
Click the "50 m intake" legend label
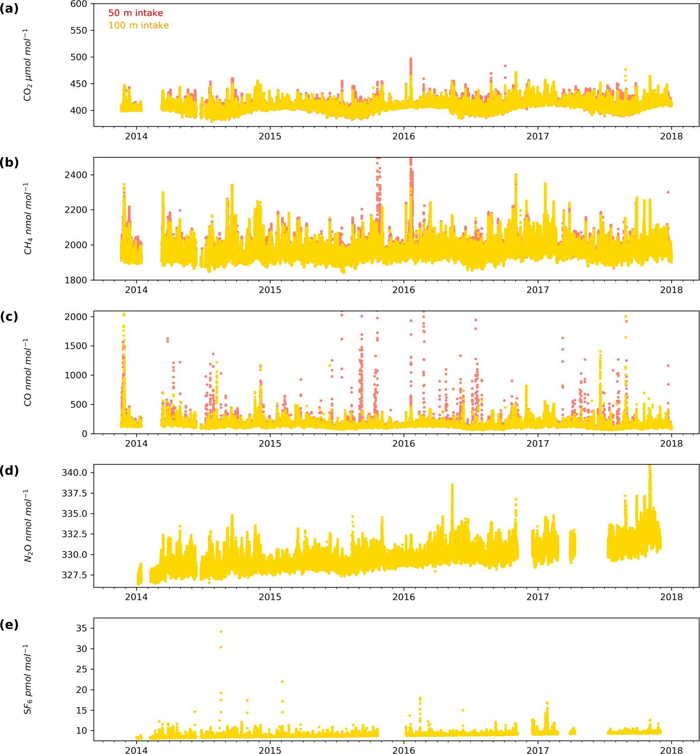pos(135,13)
